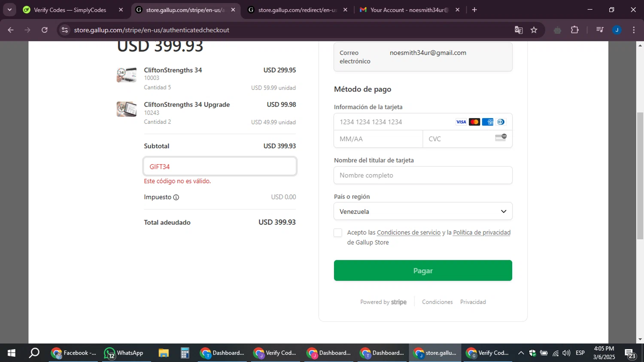Close the Your Account Gmail tab
644x362 pixels.
[x=457, y=10]
